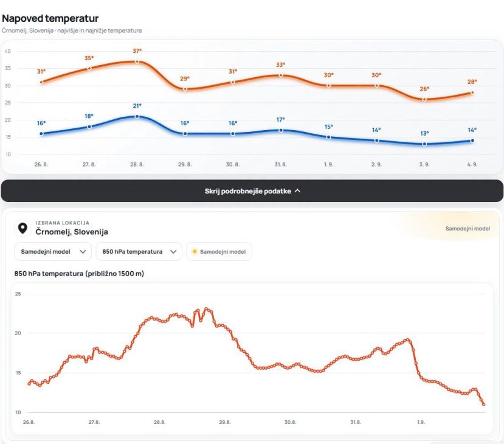Click the 16° low point on 26. 8.
The height and width of the screenshot is (444, 504).
tap(41, 134)
